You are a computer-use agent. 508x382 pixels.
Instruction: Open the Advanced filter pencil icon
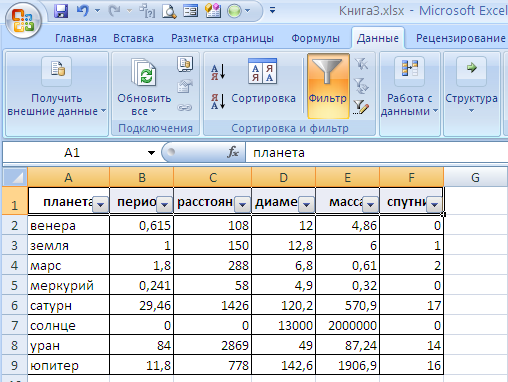click(x=362, y=107)
